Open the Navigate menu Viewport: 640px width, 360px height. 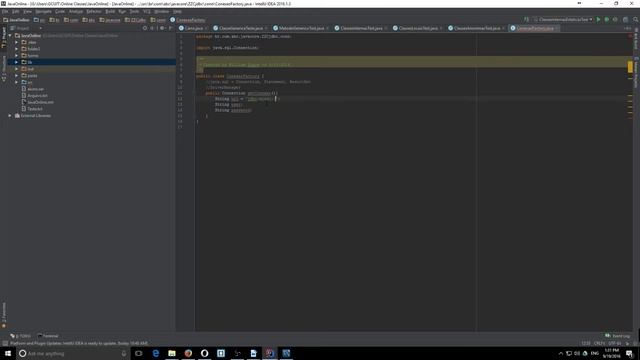[x=43, y=11]
